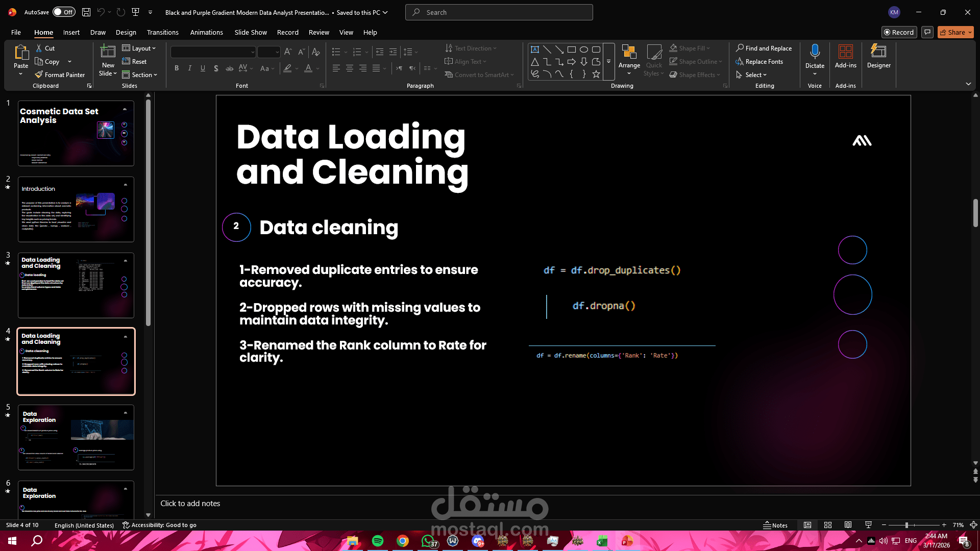Switch to Slide Sorter view icon
The height and width of the screenshot is (551, 980).
click(828, 525)
